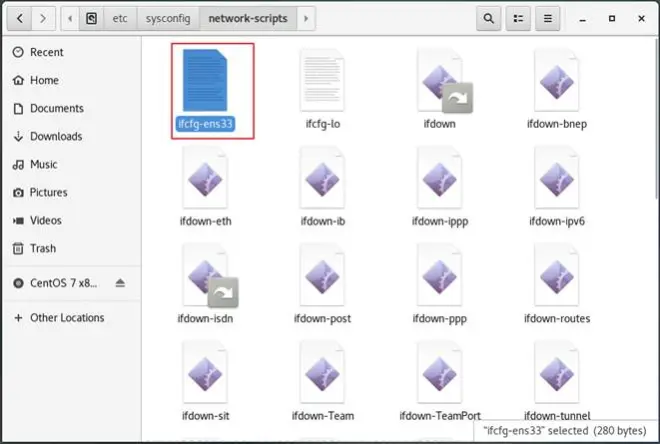This screenshot has width=660, height=444.
Task: Click the search magnifier icon in toolbar
Action: click(x=489, y=18)
